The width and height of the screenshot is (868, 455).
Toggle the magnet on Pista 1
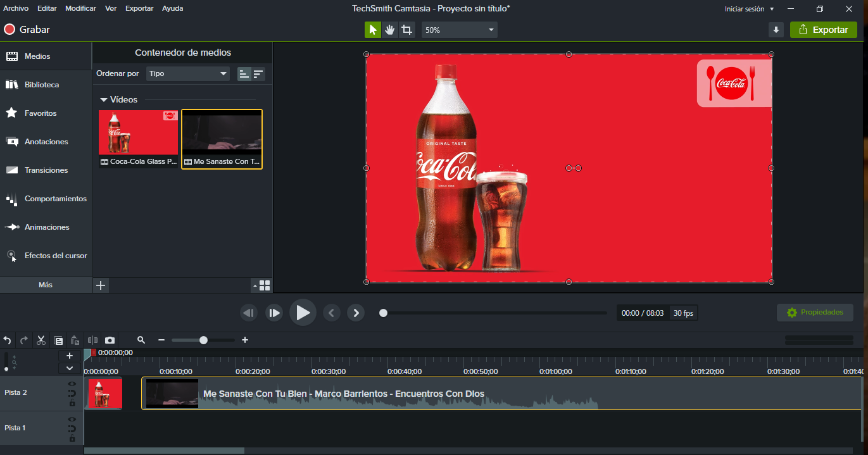72,428
